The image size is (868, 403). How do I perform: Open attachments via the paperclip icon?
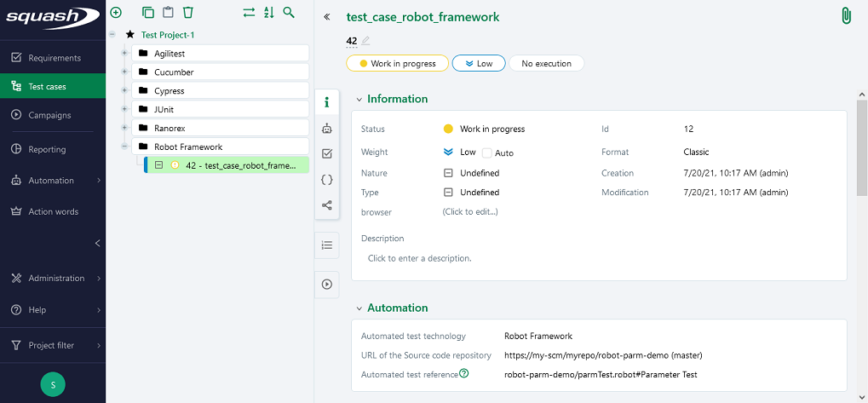[846, 16]
